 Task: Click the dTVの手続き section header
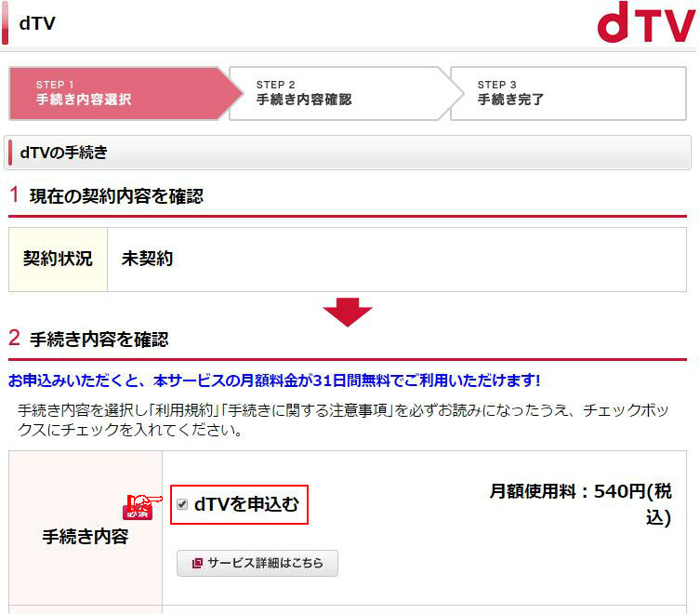(348, 153)
